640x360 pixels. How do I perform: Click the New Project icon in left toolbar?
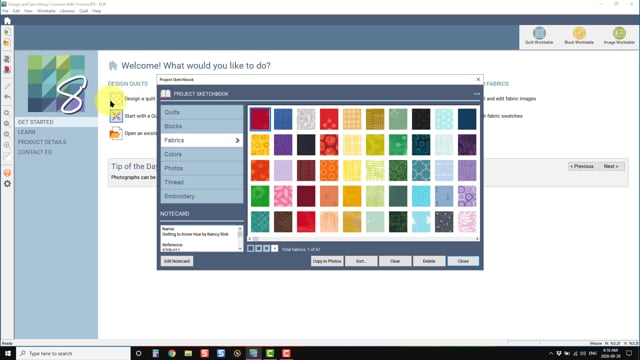(7, 32)
